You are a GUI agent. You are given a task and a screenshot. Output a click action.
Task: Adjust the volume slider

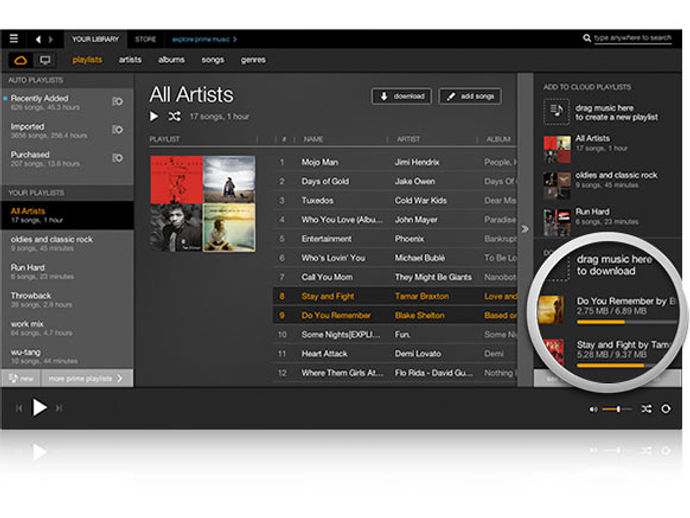coord(617,409)
